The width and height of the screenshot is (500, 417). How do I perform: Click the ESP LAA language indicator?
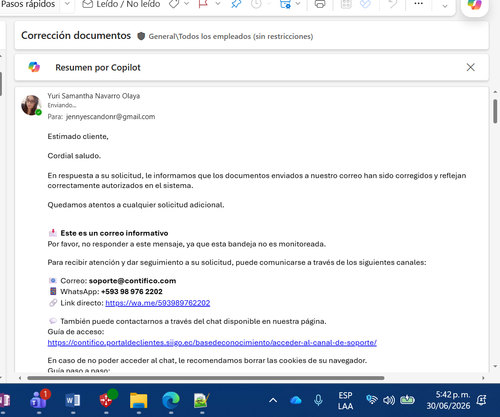click(345, 401)
